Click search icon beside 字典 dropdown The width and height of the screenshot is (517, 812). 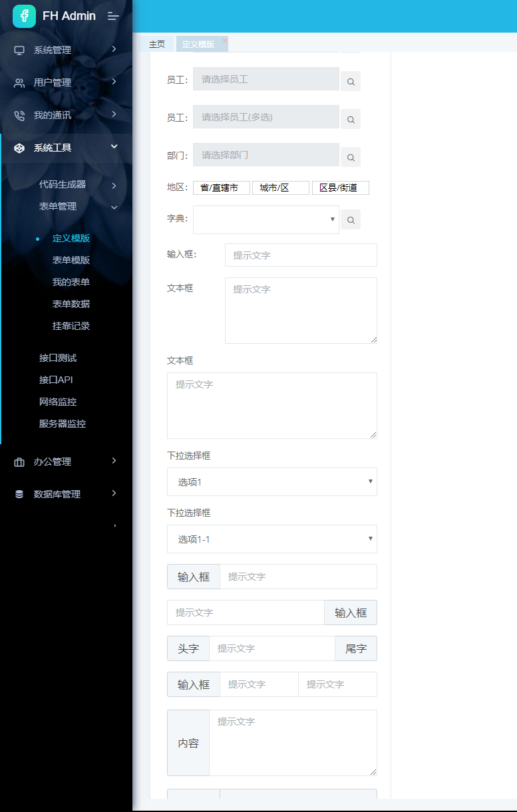351,220
